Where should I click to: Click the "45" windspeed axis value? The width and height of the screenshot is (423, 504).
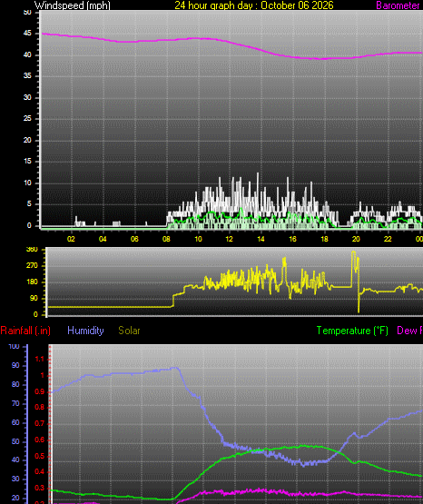click(27, 34)
